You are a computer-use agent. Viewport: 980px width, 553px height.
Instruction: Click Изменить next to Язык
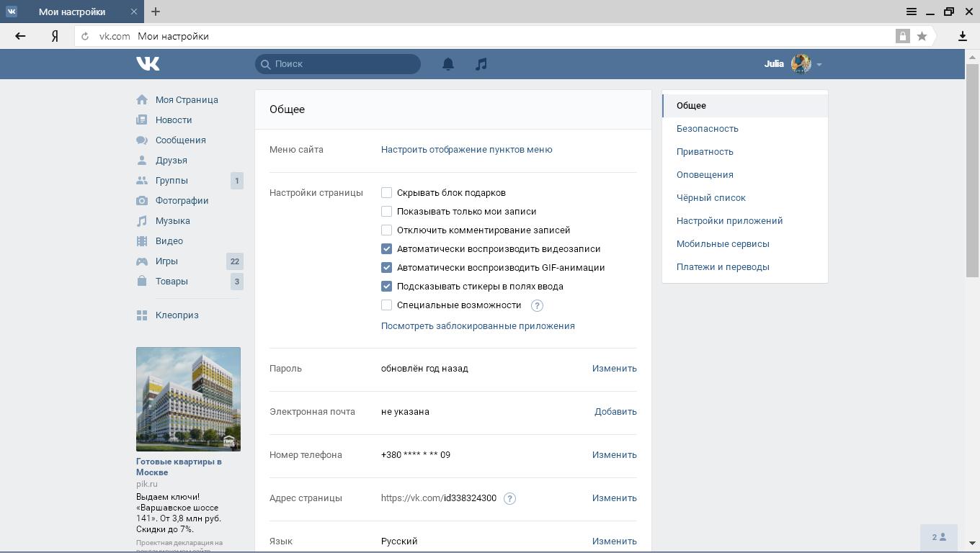[x=615, y=541]
